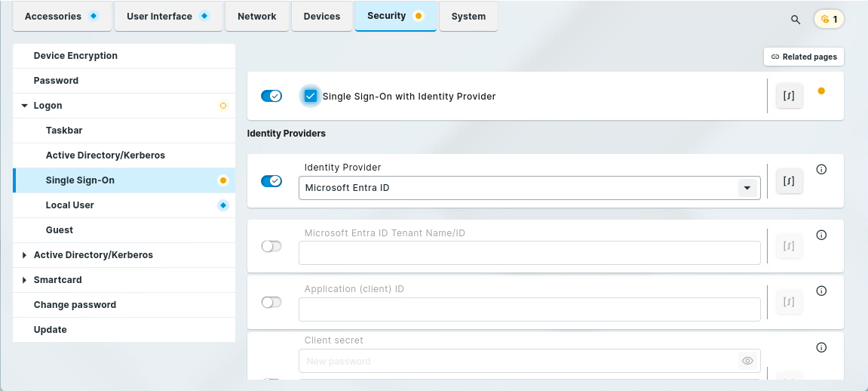The height and width of the screenshot is (391, 868).
Task: Click the search magnifier icon
Action: point(796,20)
